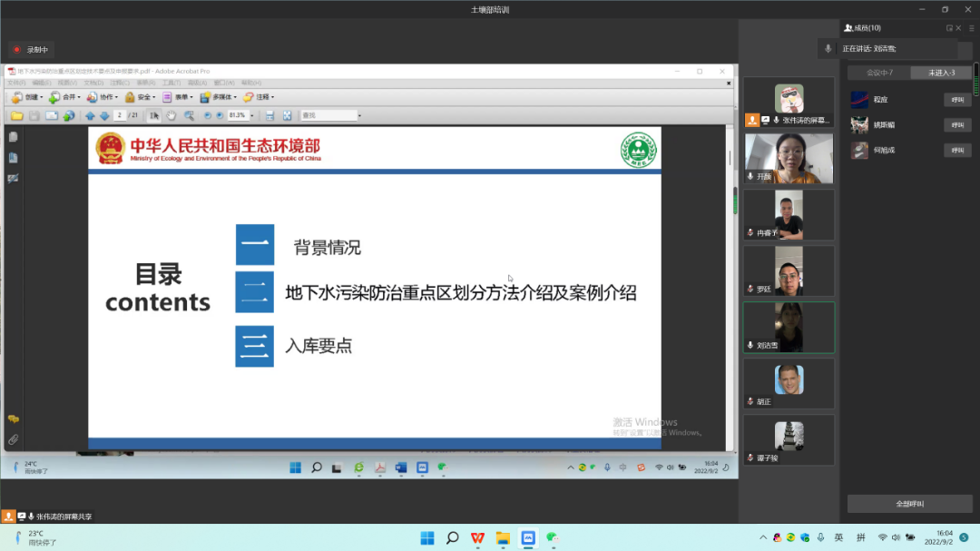Open the Page Thumbnails panel icon
This screenshot has height=551, width=980.
pos(13,136)
